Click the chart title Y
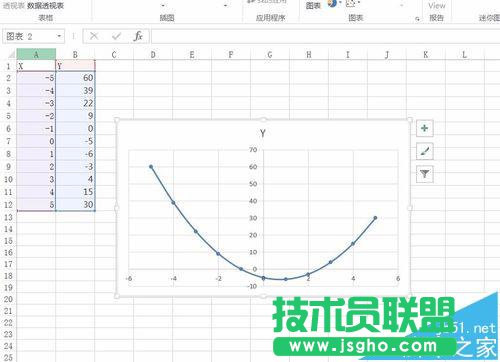The width and height of the screenshot is (500, 362). click(x=263, y=133)
